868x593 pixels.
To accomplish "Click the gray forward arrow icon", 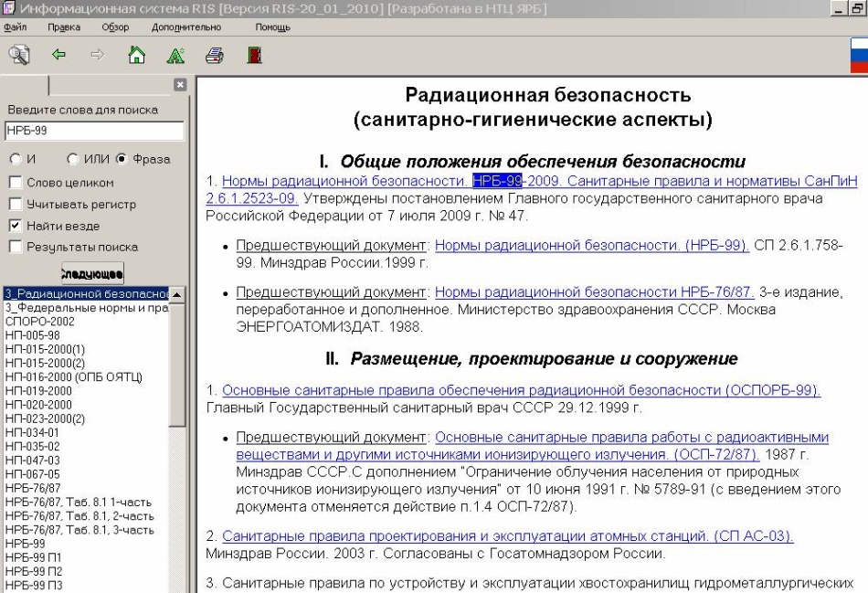I will tap(98, 54).
